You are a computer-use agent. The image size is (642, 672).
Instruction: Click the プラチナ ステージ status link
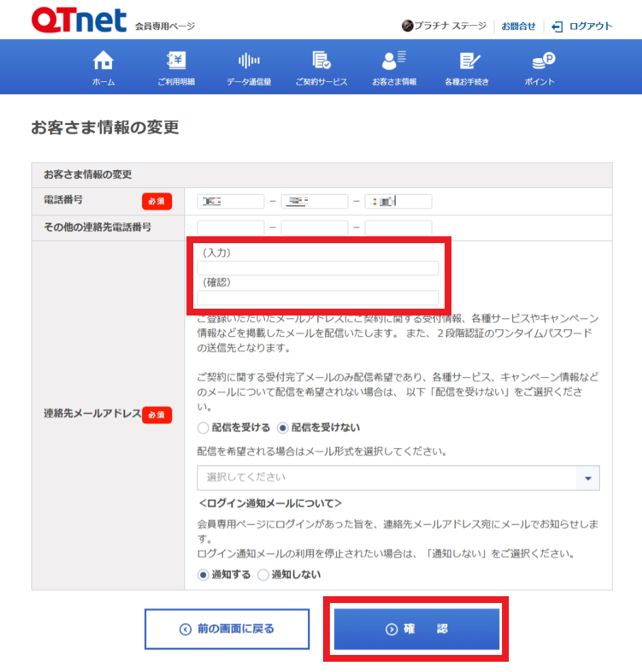point(444,27)
